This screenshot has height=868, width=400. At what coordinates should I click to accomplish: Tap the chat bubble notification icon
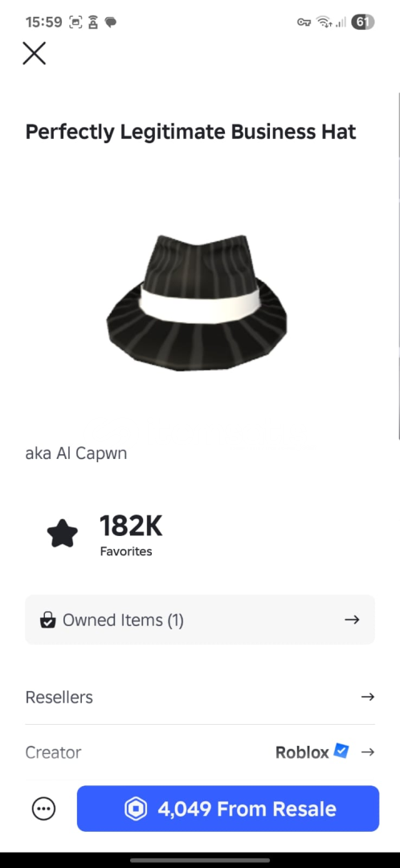[x=111, y=23]
